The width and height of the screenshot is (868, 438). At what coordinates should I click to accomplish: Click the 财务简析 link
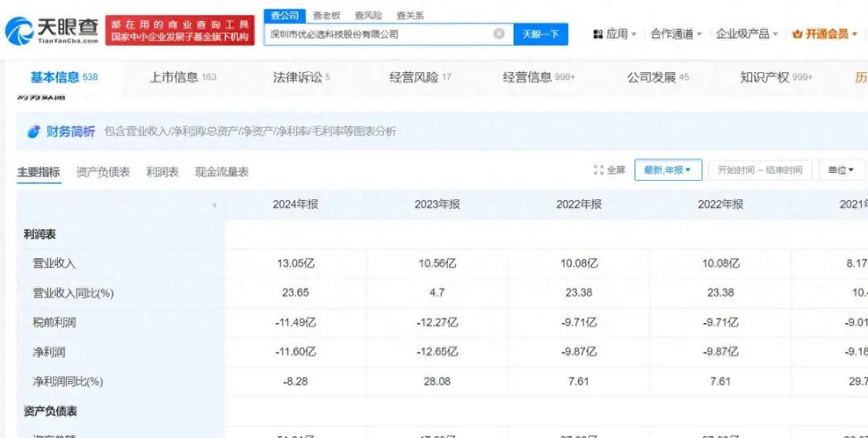pos(70,132)
